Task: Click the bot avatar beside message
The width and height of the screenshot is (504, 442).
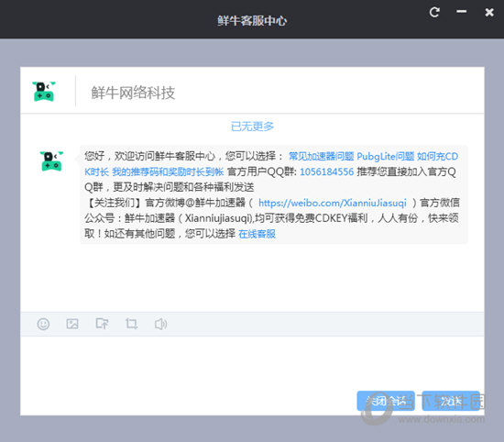Action: [x=51, y=160]
